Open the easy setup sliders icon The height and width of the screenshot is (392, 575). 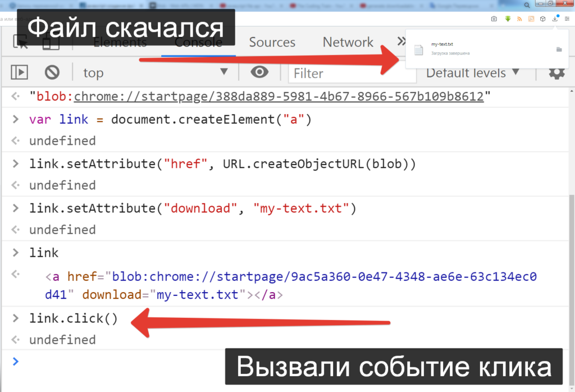click(567, 19)
